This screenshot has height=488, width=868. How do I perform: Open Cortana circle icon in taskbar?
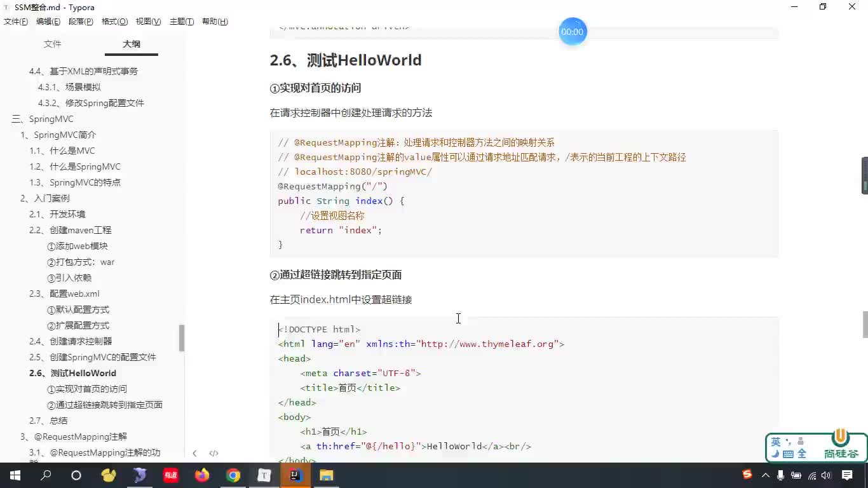(x=76, y=475)
